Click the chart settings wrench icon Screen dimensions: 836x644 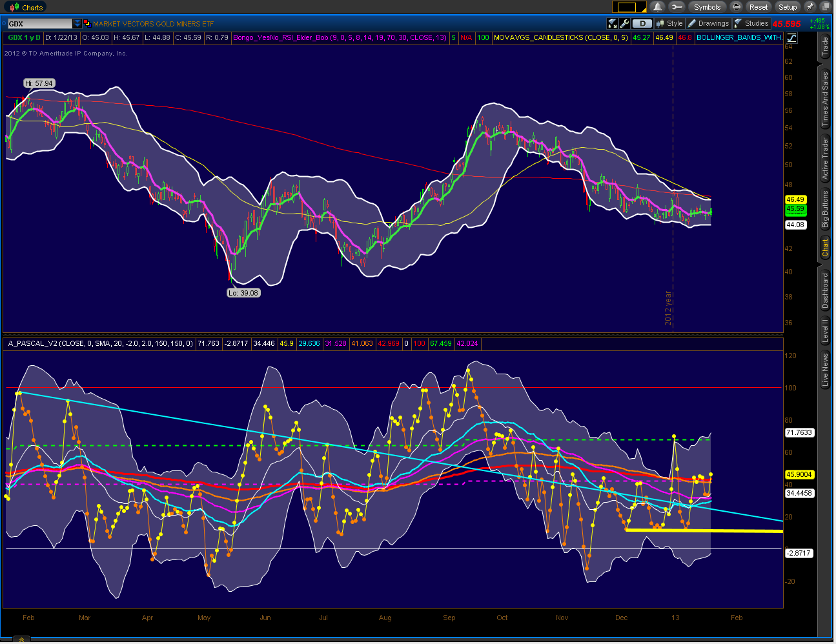coord(624,24)
